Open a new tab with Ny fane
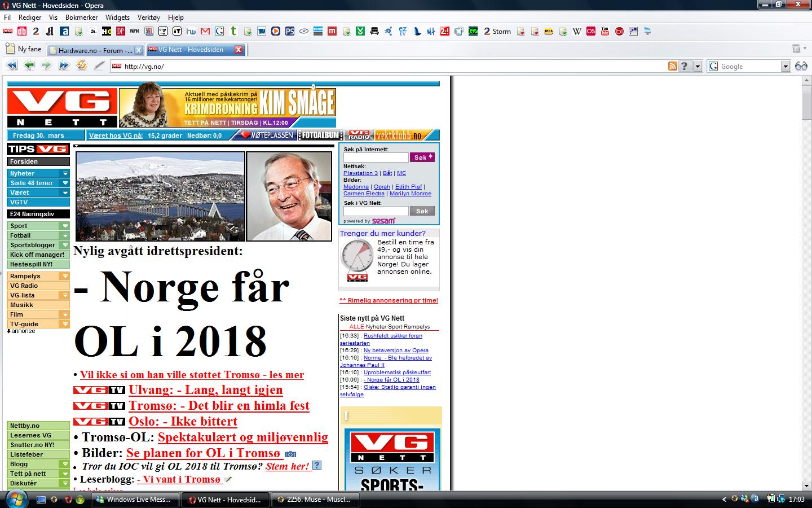Image resolution: width=812 pixels, height=508 pixels. [24, 49]
